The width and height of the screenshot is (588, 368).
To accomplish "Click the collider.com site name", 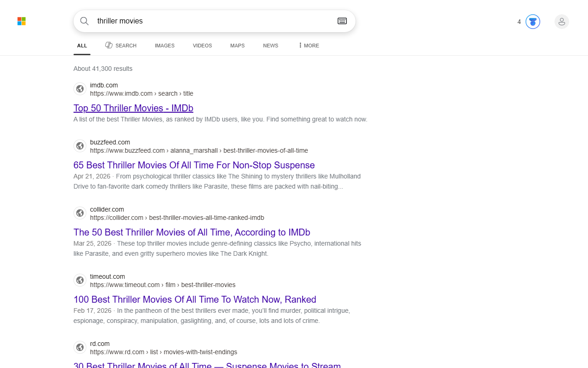I will coord(107,209).
